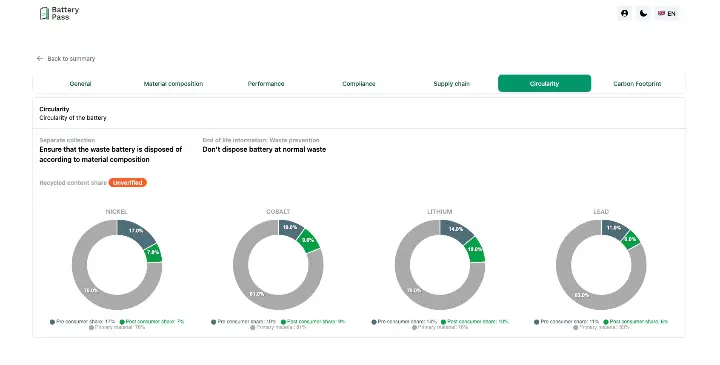Click Lead chart's green post consumer slice
Screen dimensions: 720x365
click(632, 240)
